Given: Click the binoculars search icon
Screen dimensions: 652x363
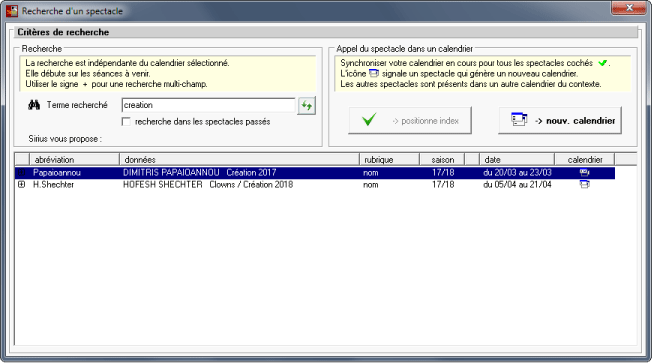Looking at the screenshot, I should point(34,105).
